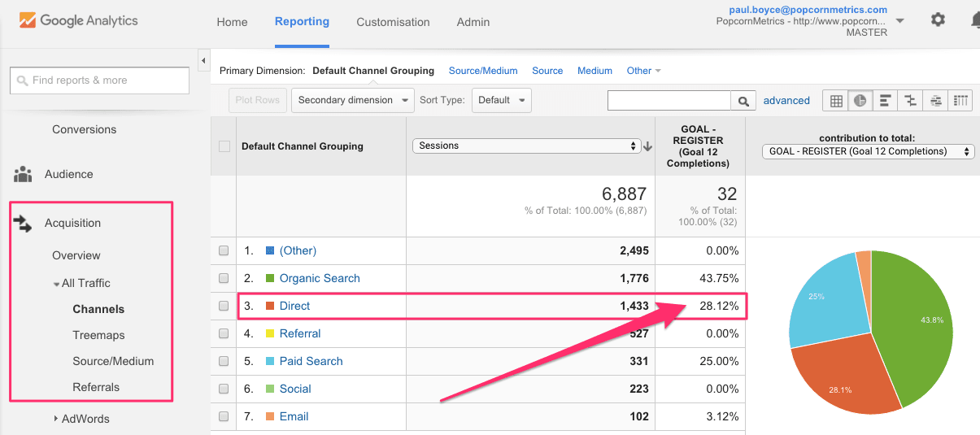
Task: Open the Reporting tab
Action: coord(302,21)
